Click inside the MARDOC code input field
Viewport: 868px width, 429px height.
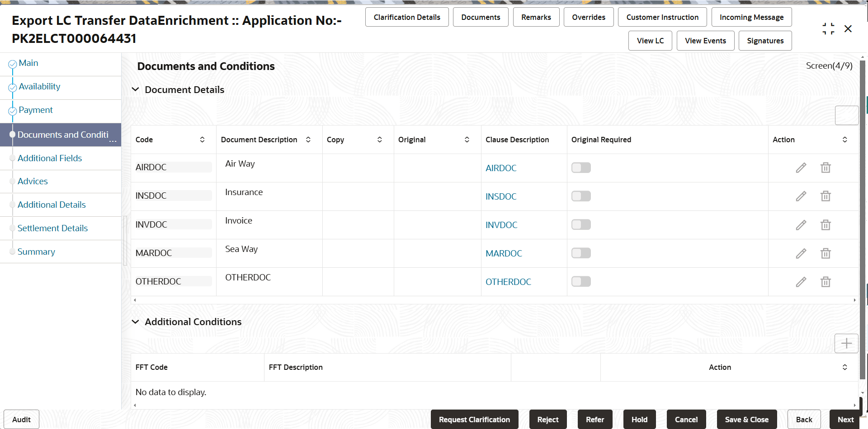[x=173, y=252]
